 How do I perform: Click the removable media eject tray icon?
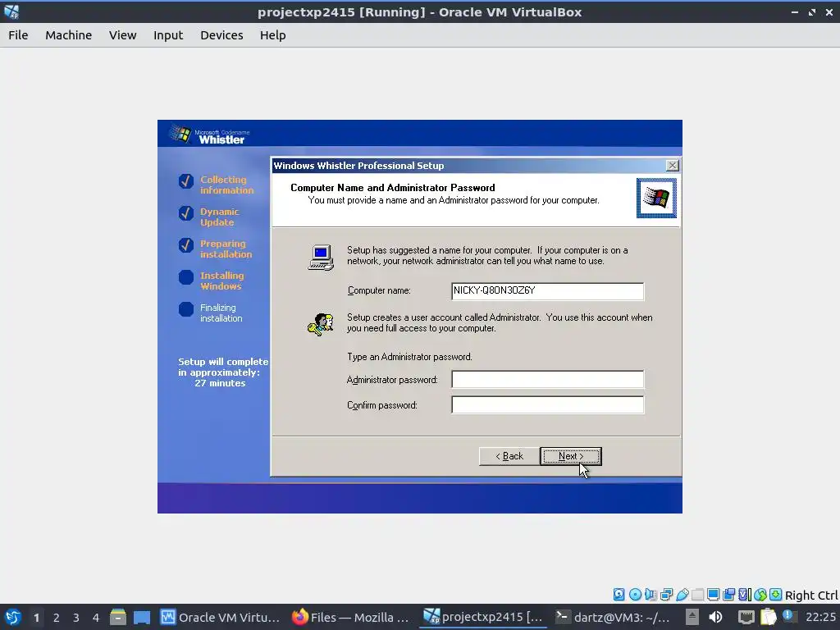point(692,617)
